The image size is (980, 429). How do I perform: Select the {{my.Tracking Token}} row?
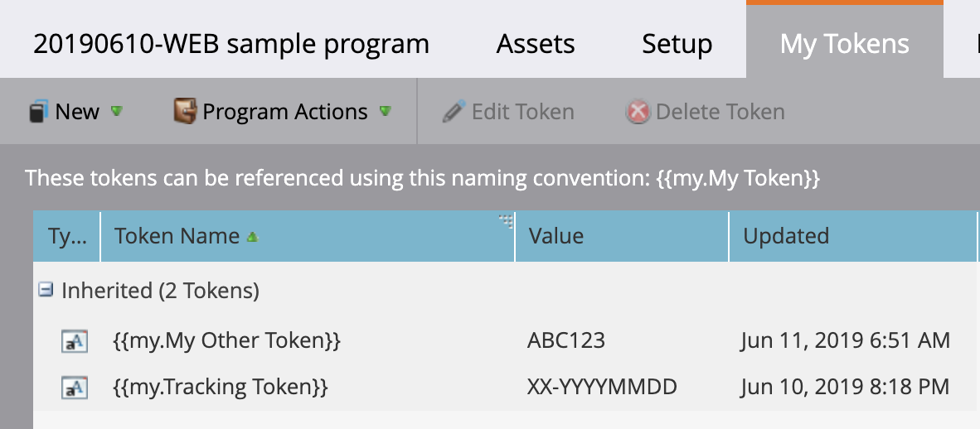(221, 386)
